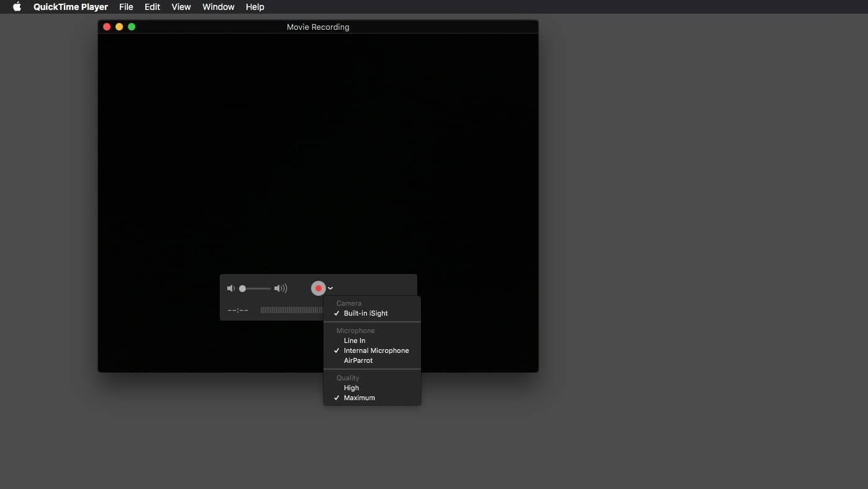This screenshot has width=868, height=489.
Task: Click the volume slider knob
Action: pyautogui.click(x=243, y=288)
